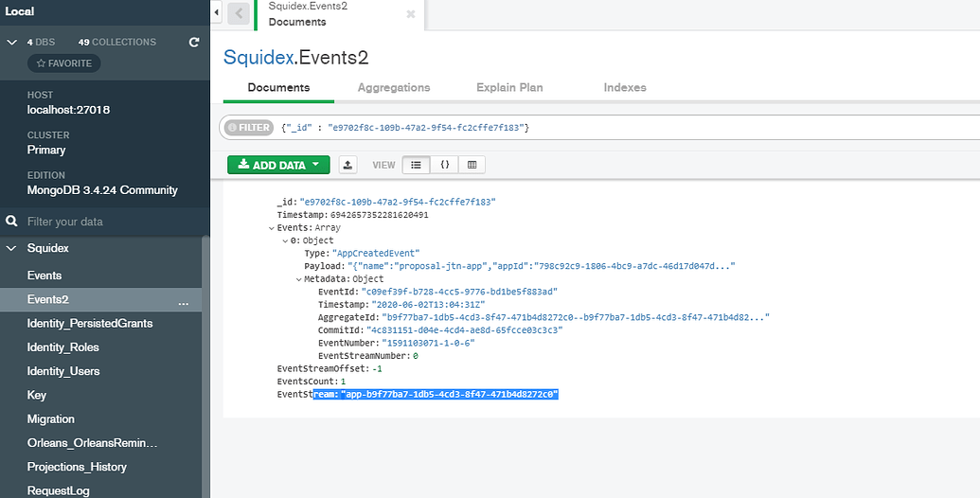
Task: Click the EventStreamOffset value -1
Action: [x=377, y=368]
